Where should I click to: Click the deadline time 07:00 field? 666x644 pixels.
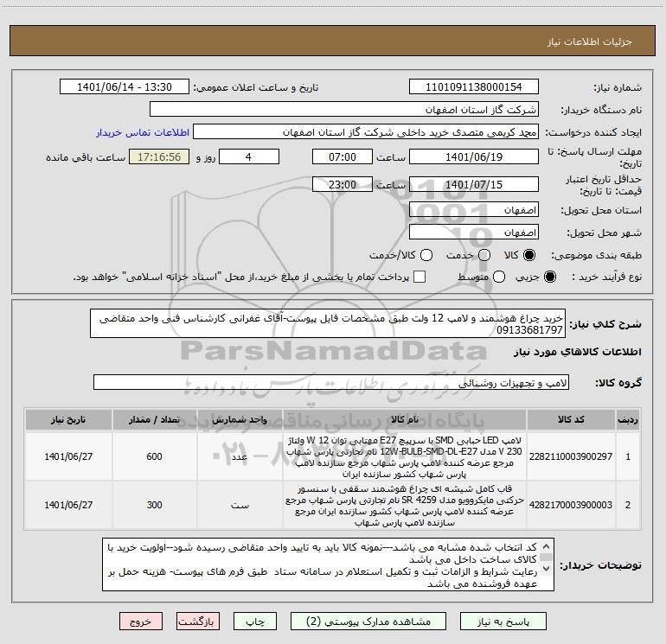coord(343,156)
